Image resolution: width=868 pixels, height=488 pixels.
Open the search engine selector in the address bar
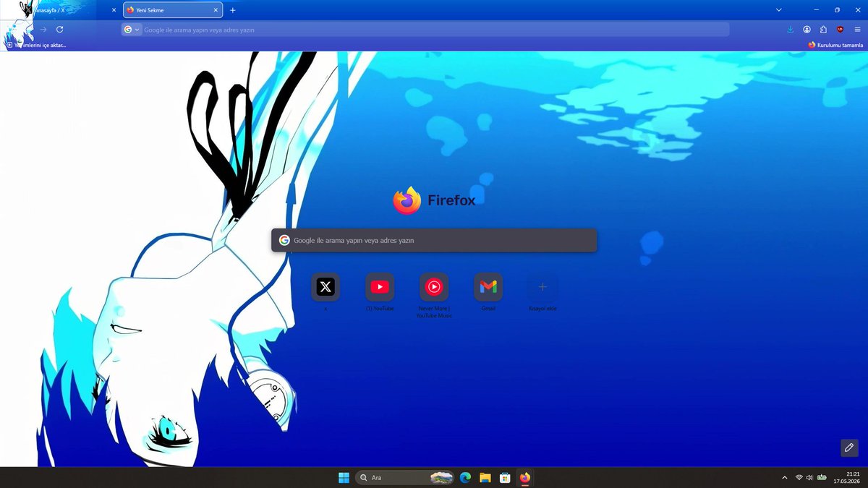pos(132,30)
